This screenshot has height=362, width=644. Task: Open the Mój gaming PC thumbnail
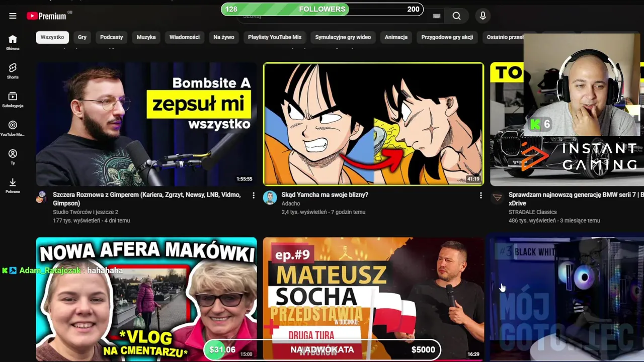pyautogui.click(x=567, y=299)
